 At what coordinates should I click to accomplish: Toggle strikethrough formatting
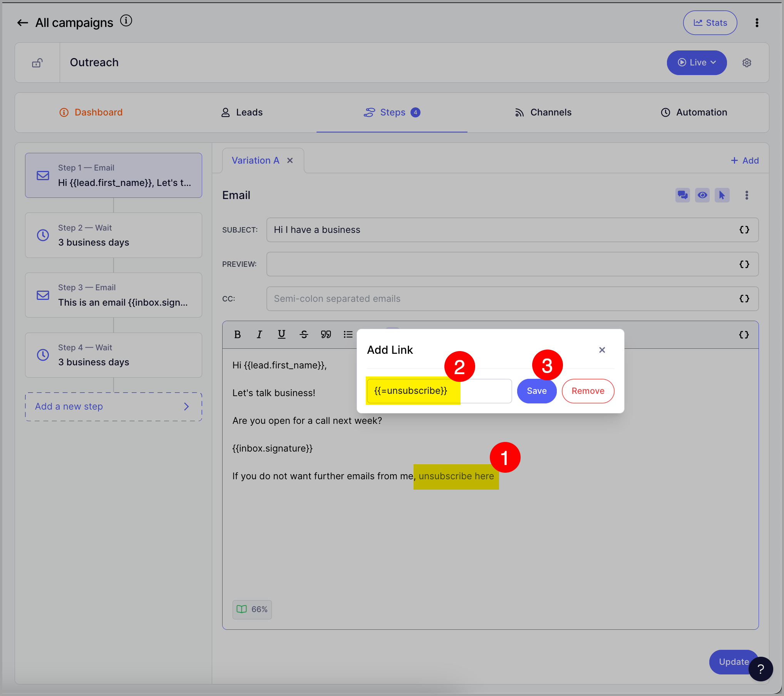(x=304, y=335)
